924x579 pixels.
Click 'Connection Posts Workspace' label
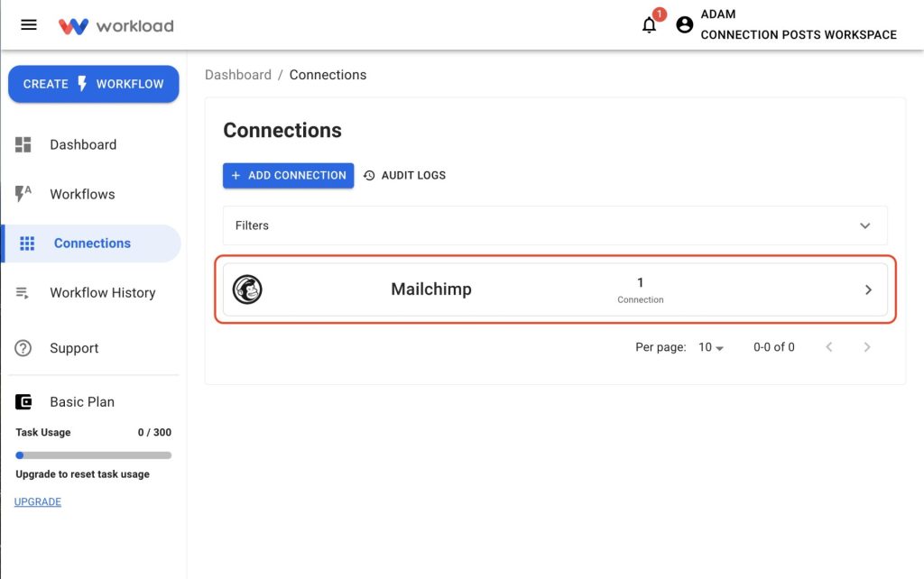[799, 35]
